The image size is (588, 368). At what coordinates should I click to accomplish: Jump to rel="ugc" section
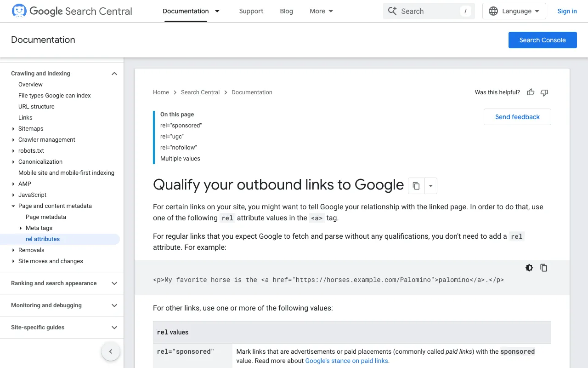[x=172, y=137]
